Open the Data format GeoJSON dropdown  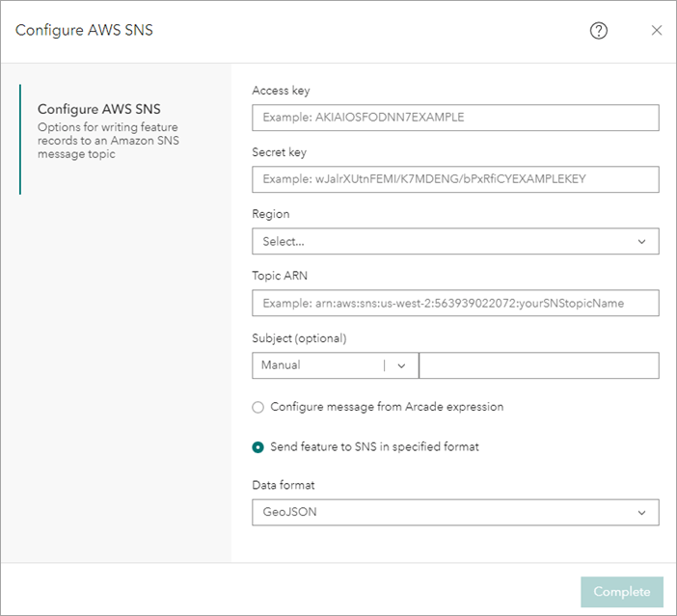tap(455, 513)
